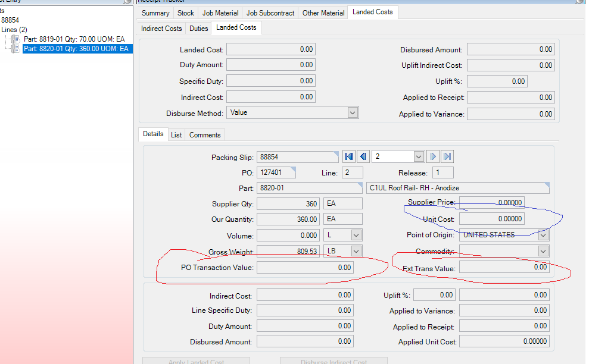Viewport: 589px width, 364px height.
Task: Open the Disburse Method dropdown
Action: [353, 112]
